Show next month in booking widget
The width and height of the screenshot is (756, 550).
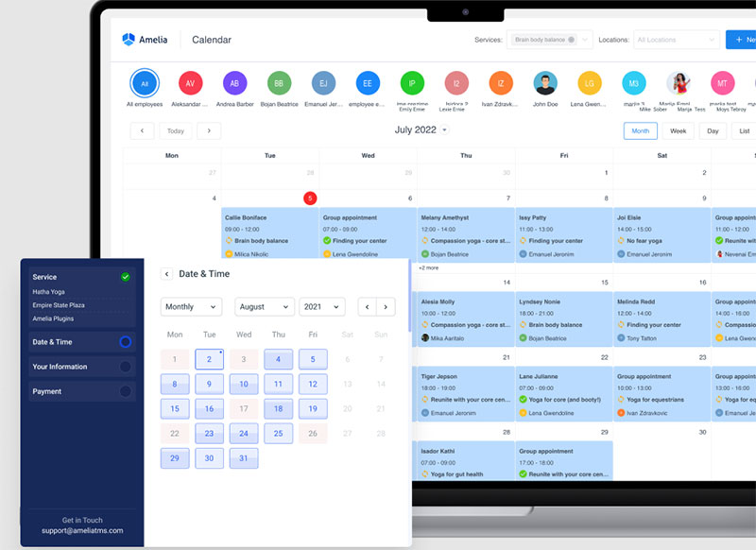386,306
